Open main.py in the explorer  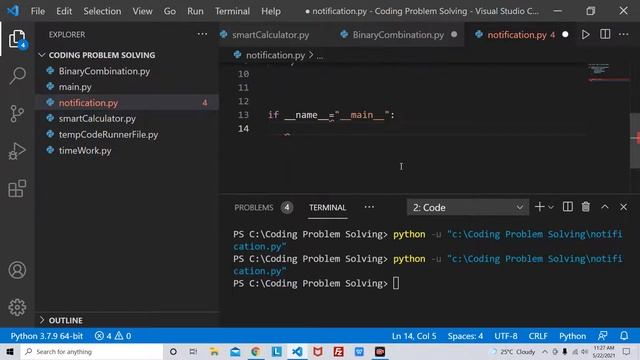coord(75,87)
